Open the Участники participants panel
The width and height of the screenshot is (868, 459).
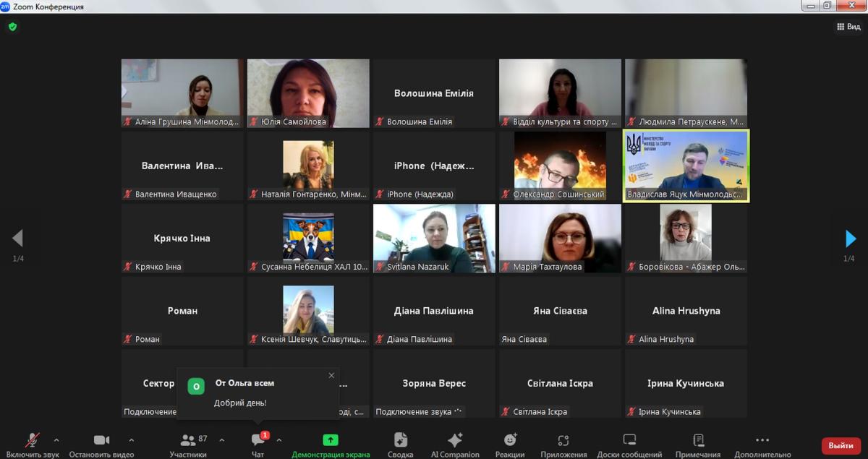(x=188, y=445)
